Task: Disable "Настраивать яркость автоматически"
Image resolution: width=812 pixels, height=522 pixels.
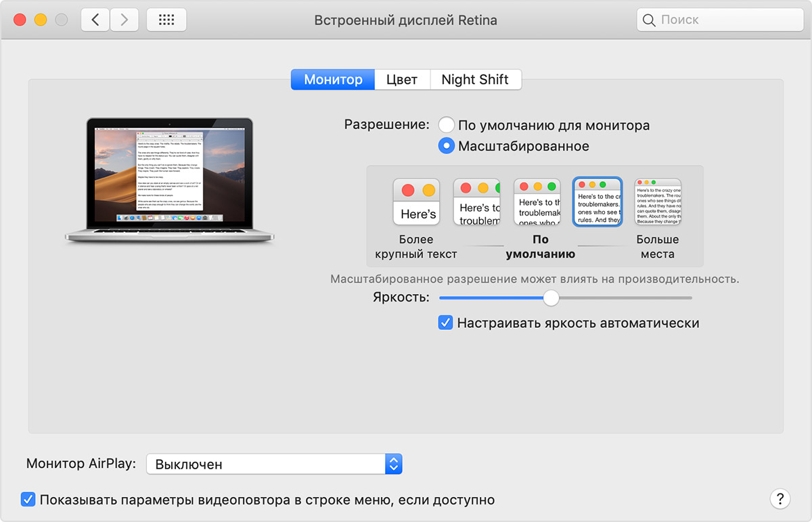Action: point(445,323)
